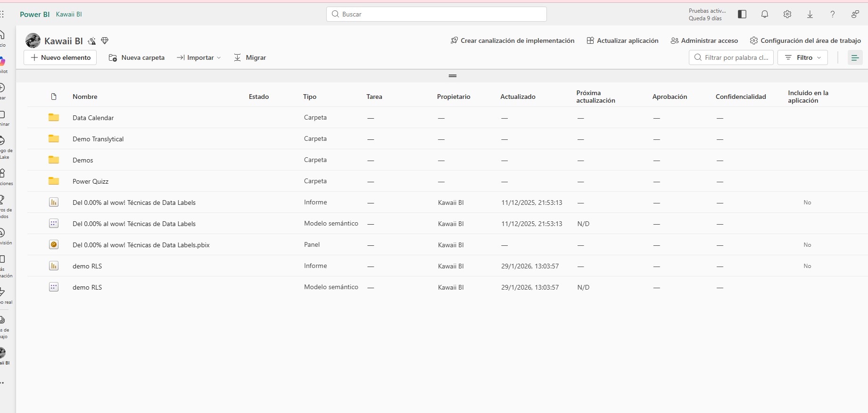Click the account manager icon at far right
The height and width of the screenshot is (413, 868).
click(x=855, y=14)
